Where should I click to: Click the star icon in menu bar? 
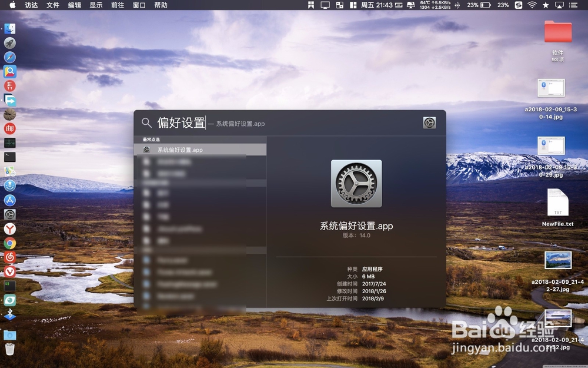click(546, 5)
